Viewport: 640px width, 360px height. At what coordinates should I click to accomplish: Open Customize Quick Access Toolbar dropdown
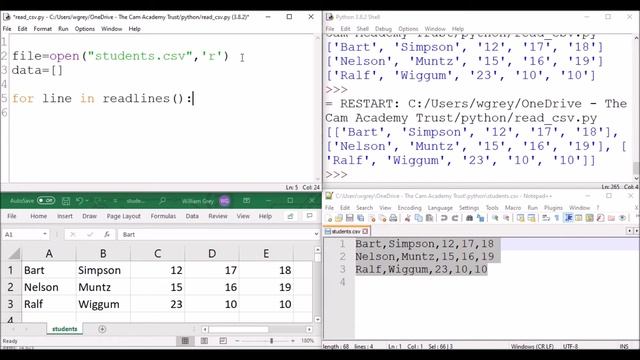pos(116,201)
